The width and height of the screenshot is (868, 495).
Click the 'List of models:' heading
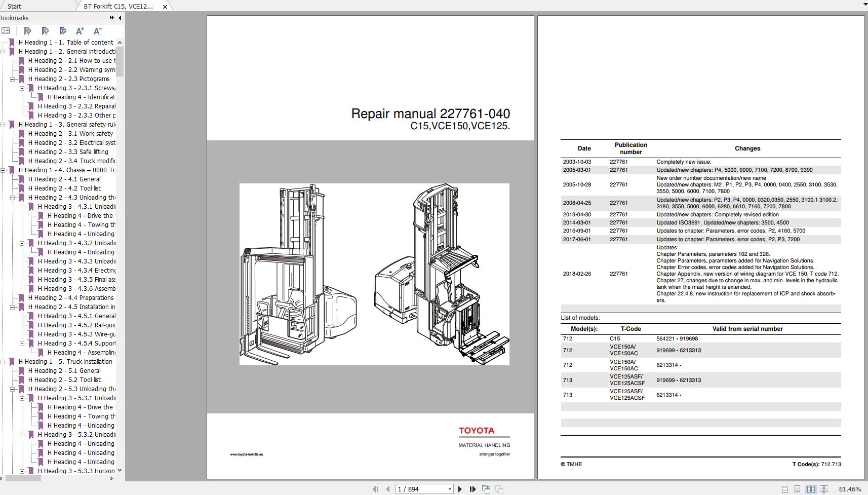[x=580, y=318]
